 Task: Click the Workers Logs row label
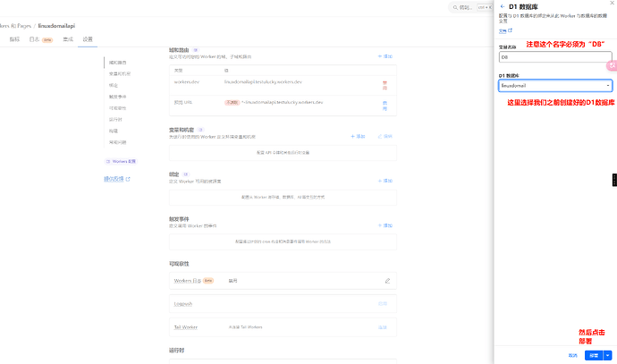[x=188, y=281]
